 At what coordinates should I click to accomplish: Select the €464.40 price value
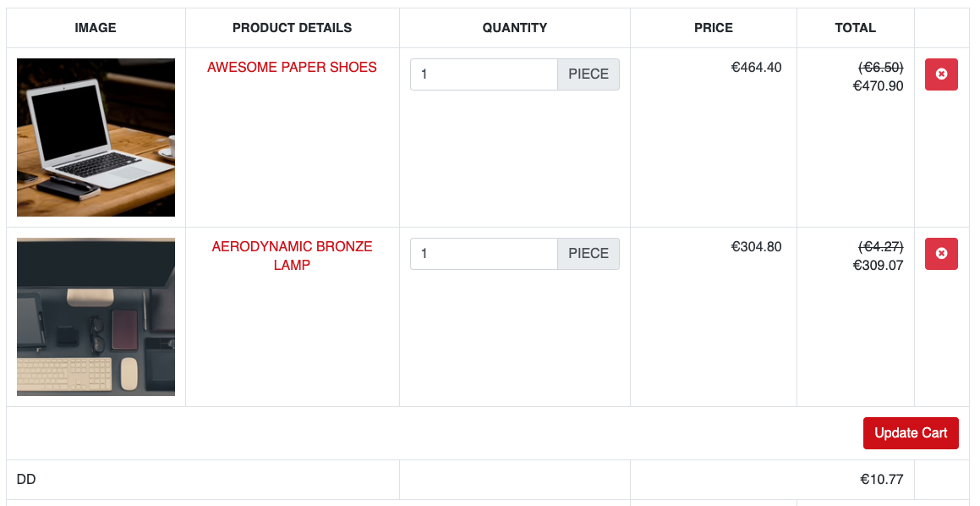pos(756,68)
